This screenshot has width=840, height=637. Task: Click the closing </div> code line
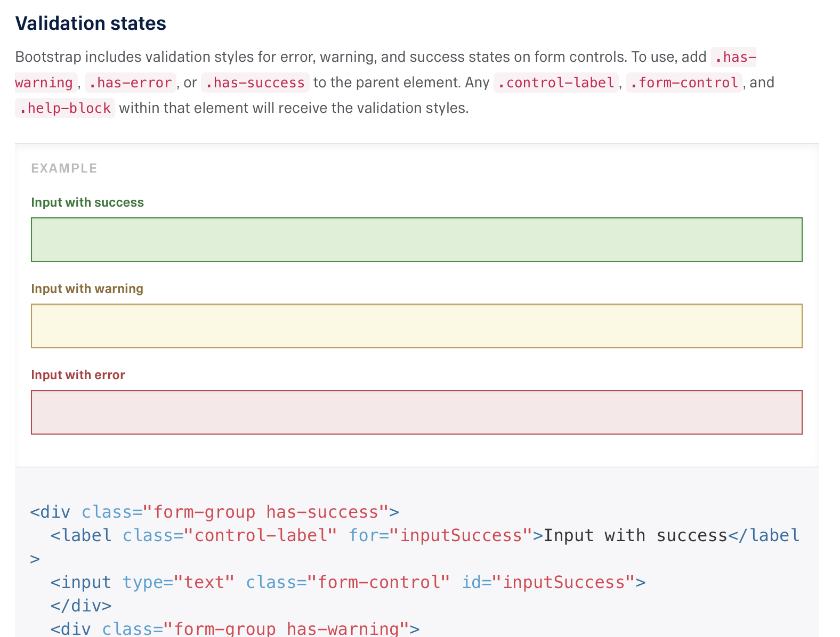(x=81, y=606)
